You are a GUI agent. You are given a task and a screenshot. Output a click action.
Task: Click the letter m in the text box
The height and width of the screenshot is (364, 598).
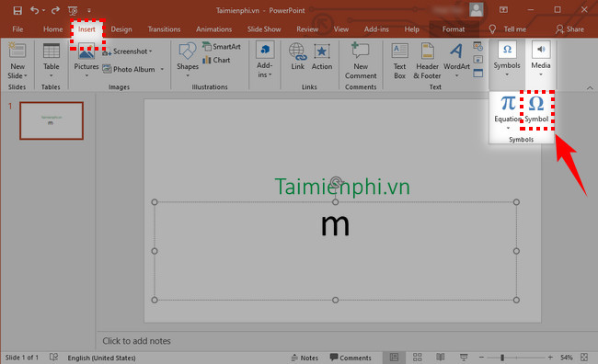point(335,225)
